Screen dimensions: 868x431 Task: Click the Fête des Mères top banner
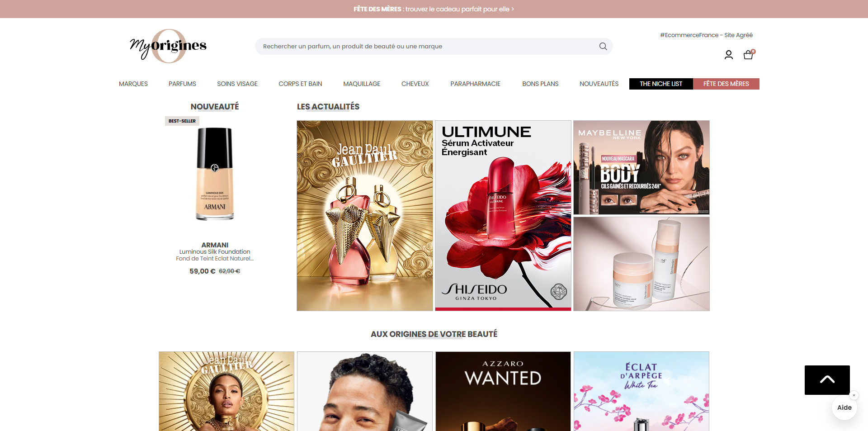(434, 9)
